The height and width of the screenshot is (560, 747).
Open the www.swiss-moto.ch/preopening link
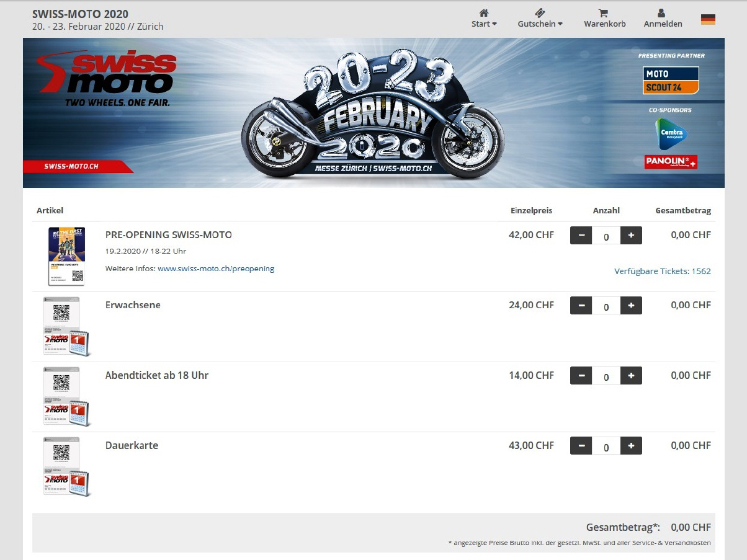point(216,269)
